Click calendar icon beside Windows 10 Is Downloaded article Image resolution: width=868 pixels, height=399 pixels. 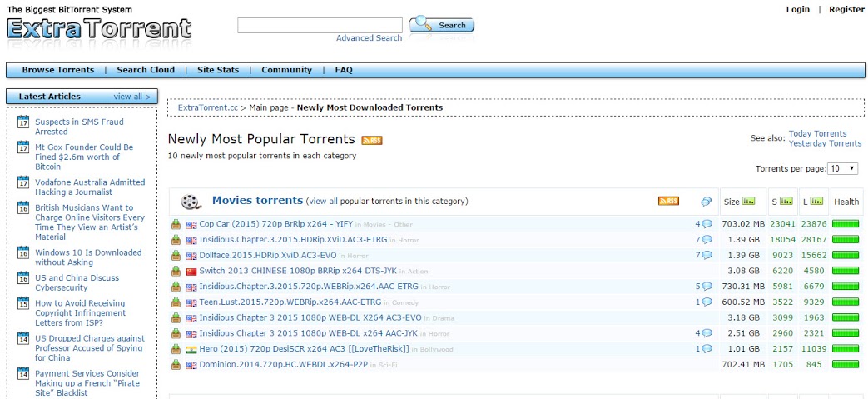[23, 252]
